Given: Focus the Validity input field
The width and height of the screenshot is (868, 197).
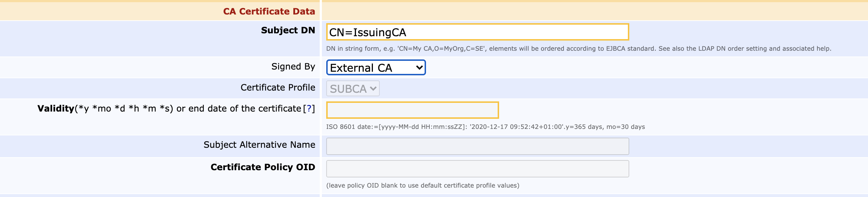Looking at the screenshot, I should (412, 110).
